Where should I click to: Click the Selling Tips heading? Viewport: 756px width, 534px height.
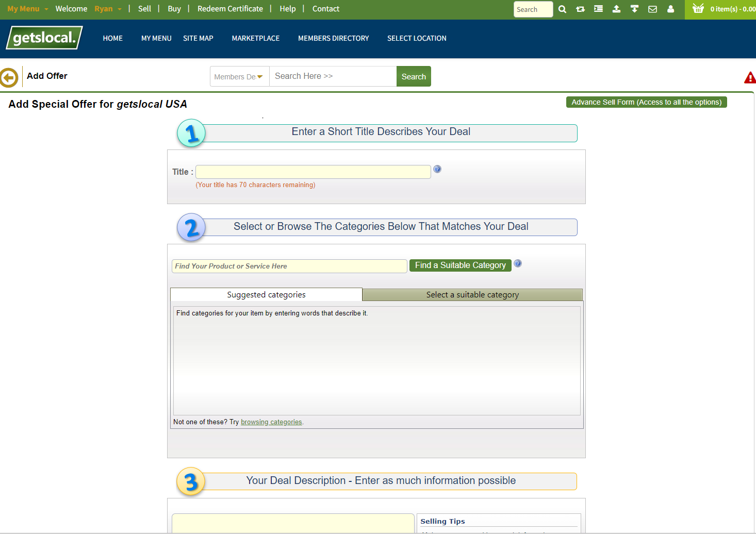pos(442,521)
